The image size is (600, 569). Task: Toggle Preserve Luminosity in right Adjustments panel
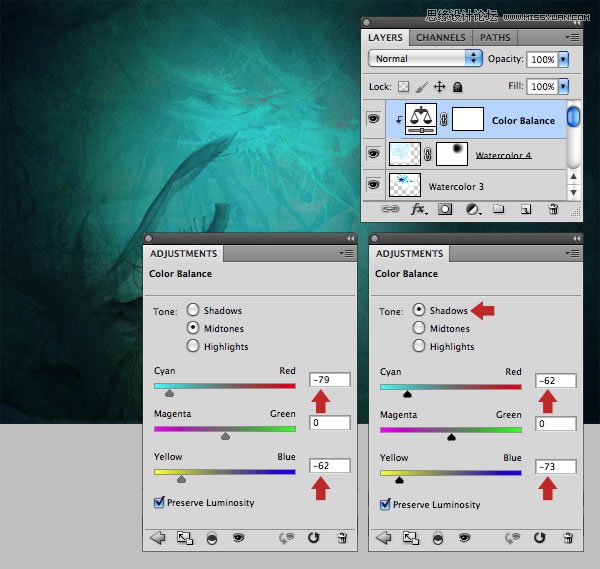coord(385,504)
